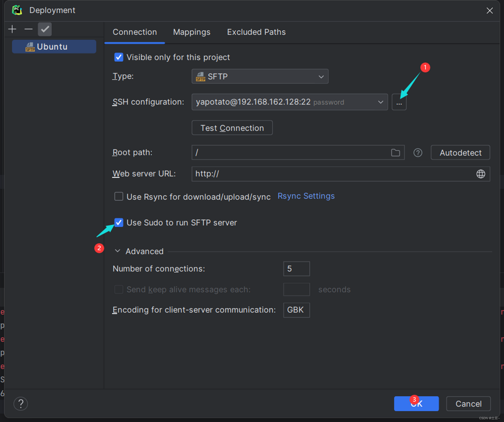Screen dimensions: 504x422
Task: Click the use-as-default checkmark toolbar icon
Action: (x=45, y=29)
